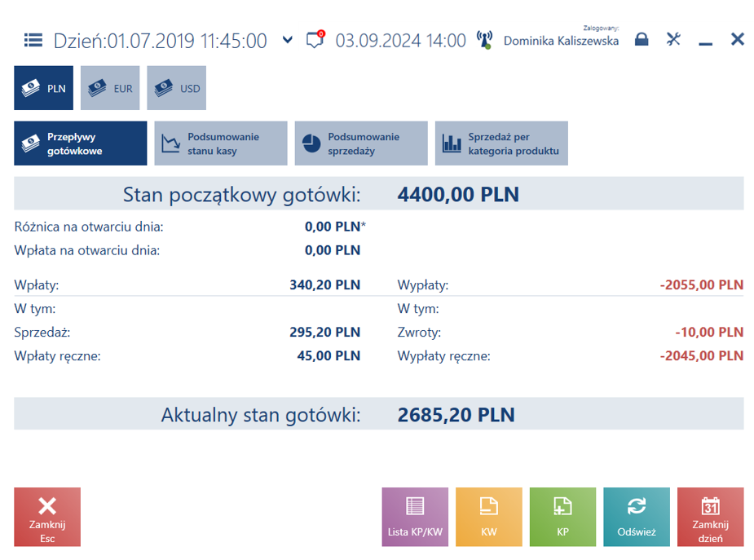This screenshot has height=560, width=754.
Task: Open the settings tools icon
Action: coord(673,39)
